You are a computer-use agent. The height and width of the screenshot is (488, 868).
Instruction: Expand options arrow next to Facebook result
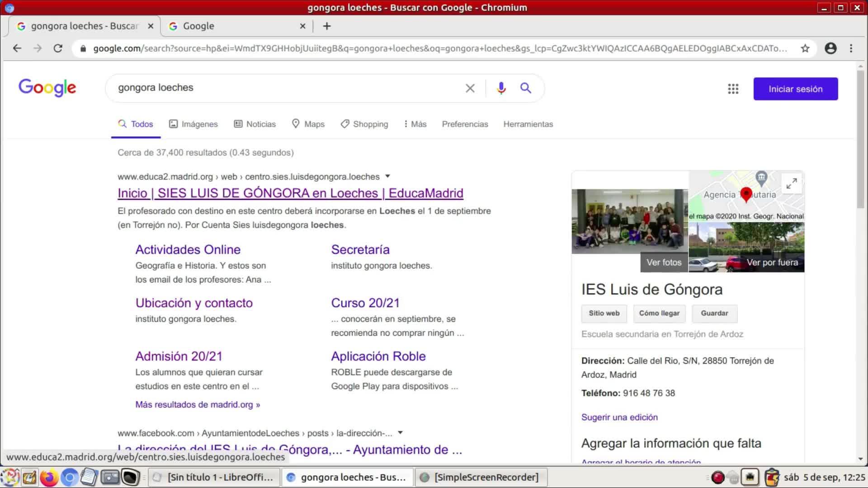(400, 433)
